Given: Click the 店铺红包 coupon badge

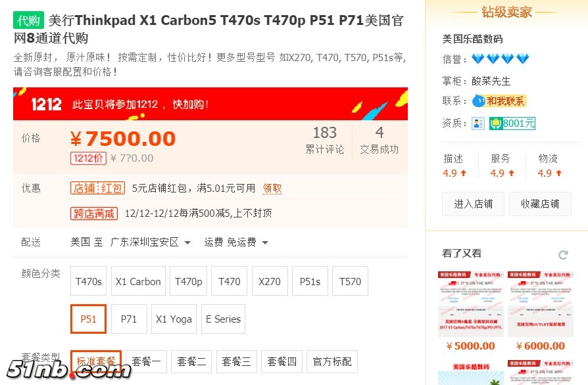Looking at the screenshot, I should [x=97, y=189].
